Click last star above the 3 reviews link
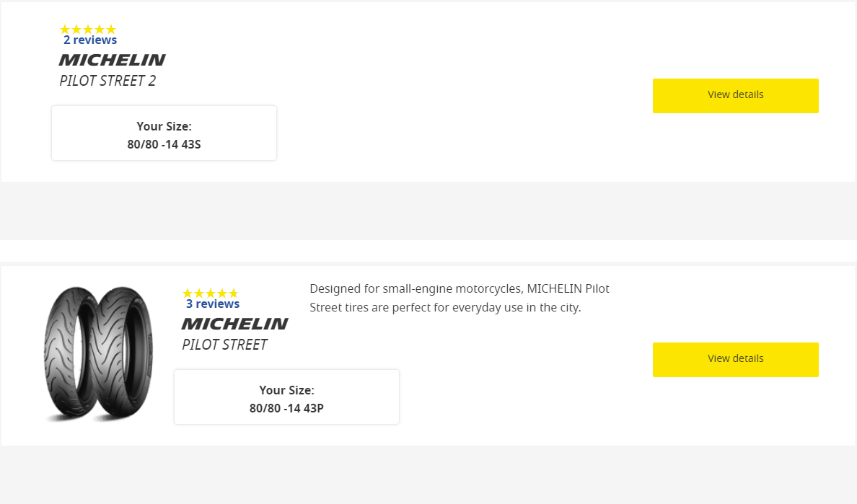The width and height of the screenshot is (857, 504). pos(234,293)
